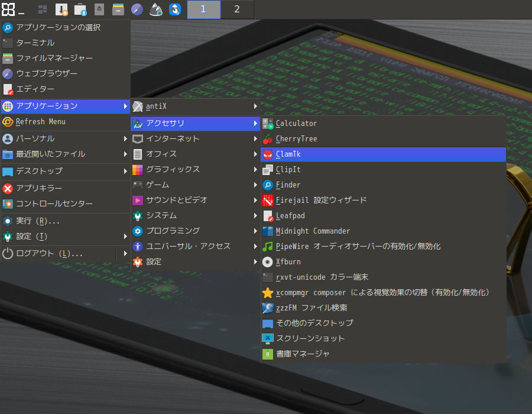Launch スクリーンショット tool
The image size is (532, 414).
pyautogui.click(x=384, y=339)
